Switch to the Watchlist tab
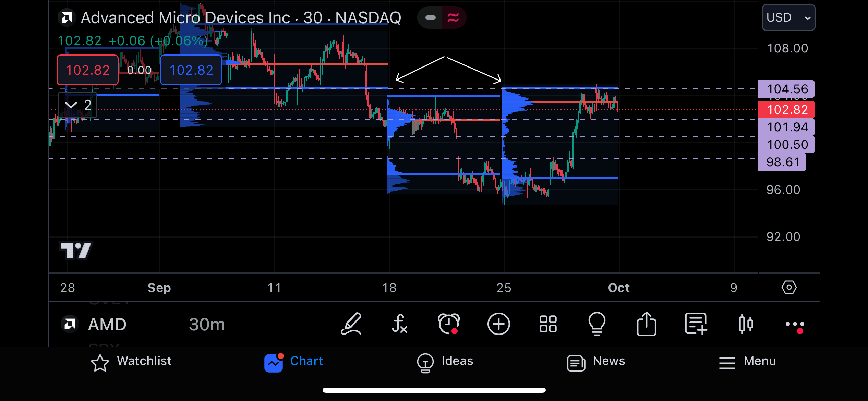This screenshot has height=401, width=868. [131, 362]
